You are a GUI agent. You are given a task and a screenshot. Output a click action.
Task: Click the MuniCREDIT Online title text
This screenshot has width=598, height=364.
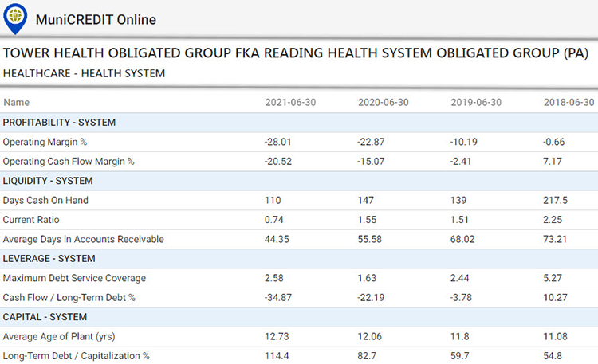point(96,19)
